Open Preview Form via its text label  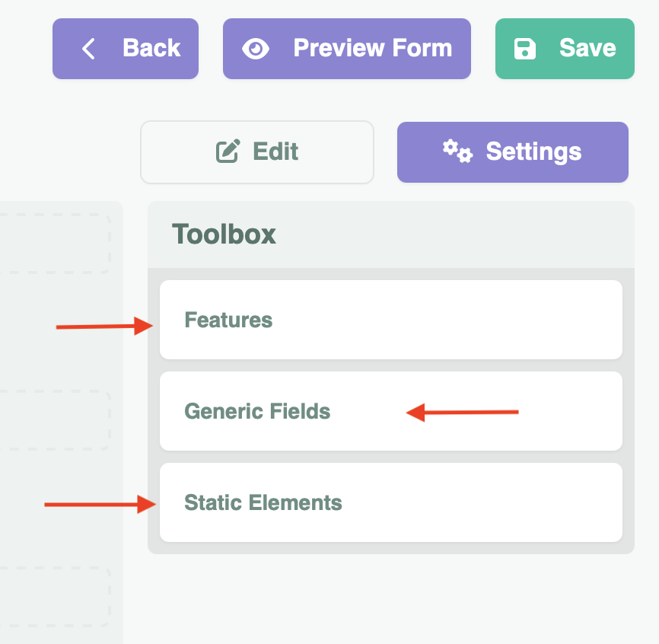373,49
